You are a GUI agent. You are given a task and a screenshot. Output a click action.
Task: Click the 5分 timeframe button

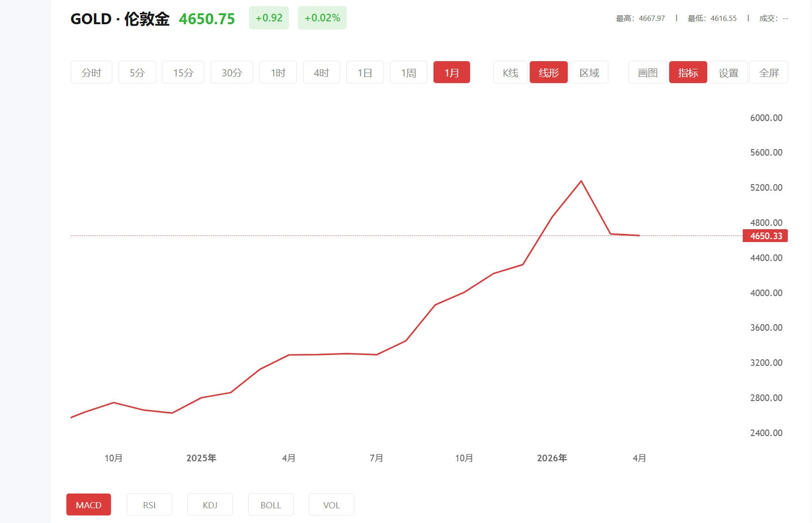click(137, 72)
